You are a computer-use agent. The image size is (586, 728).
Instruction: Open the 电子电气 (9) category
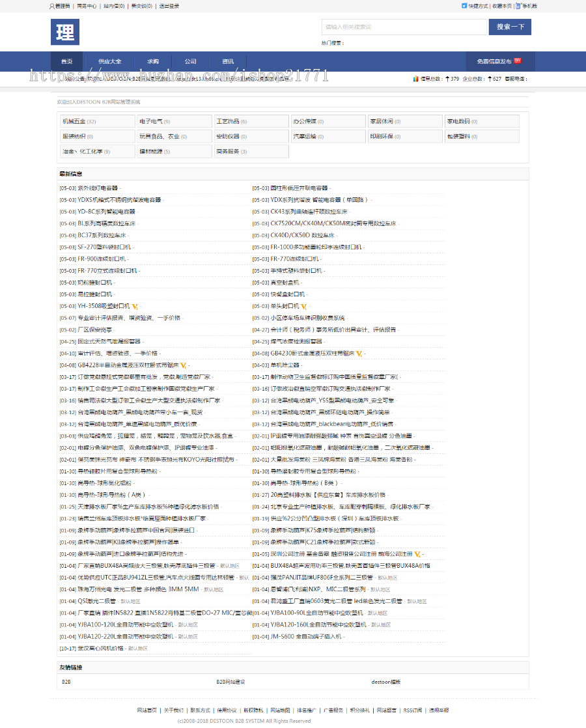[174, 121]
